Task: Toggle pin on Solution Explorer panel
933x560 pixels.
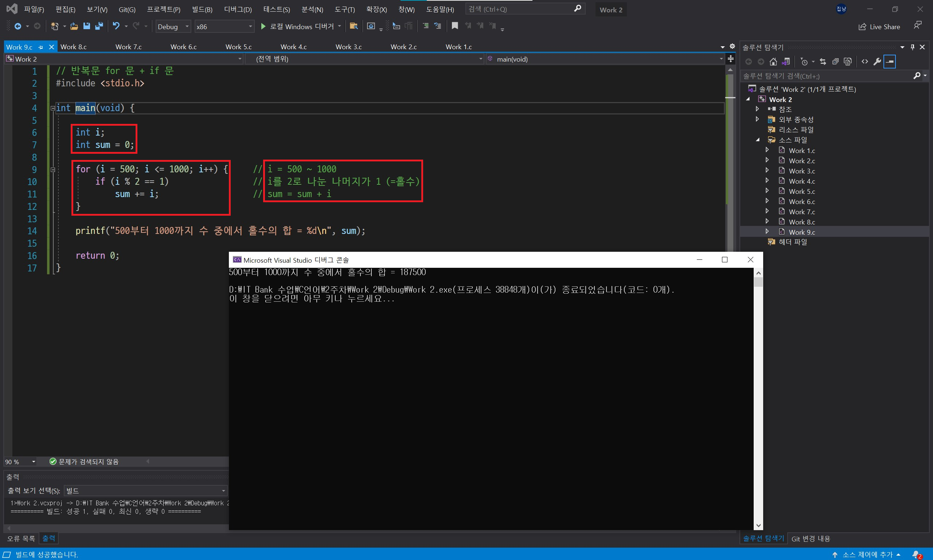Action: tap(913, 47)
